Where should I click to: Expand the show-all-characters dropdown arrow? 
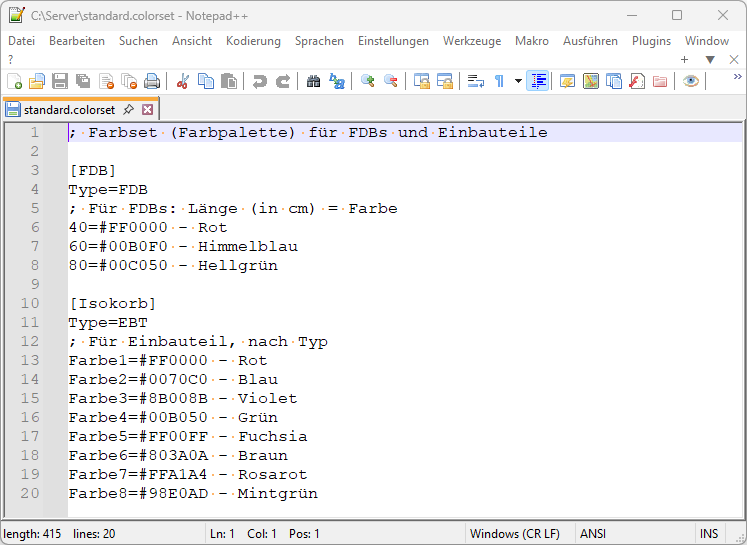click(x=518, y=82)
